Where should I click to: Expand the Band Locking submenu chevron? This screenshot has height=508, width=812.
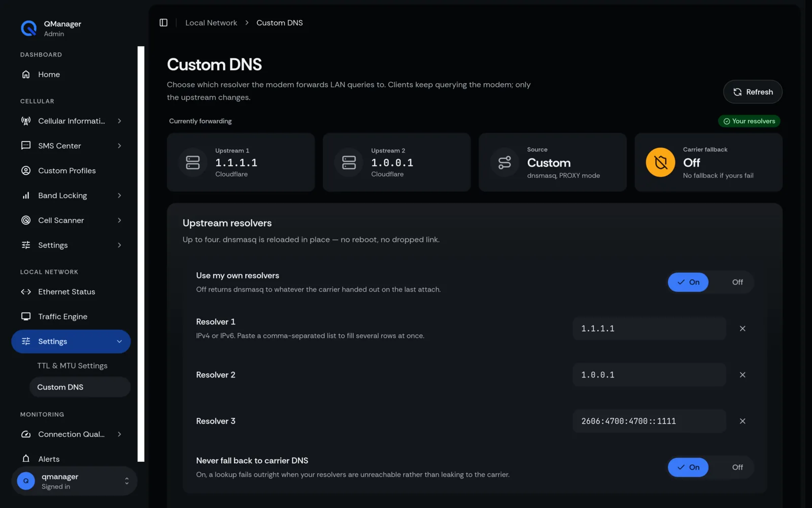click(x=119, y=196)
